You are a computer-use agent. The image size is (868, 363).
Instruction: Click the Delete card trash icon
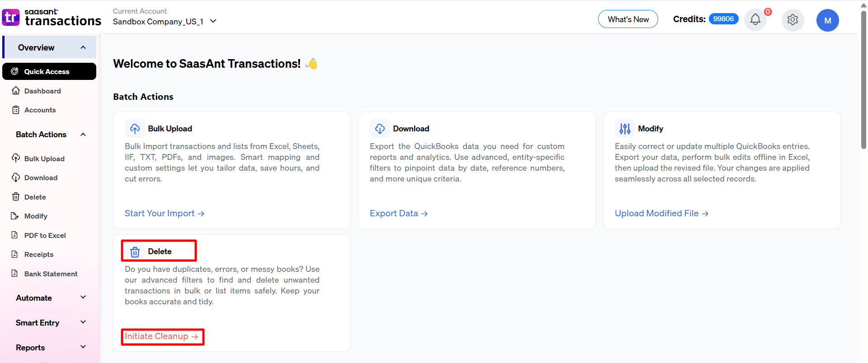pos(135,252)
